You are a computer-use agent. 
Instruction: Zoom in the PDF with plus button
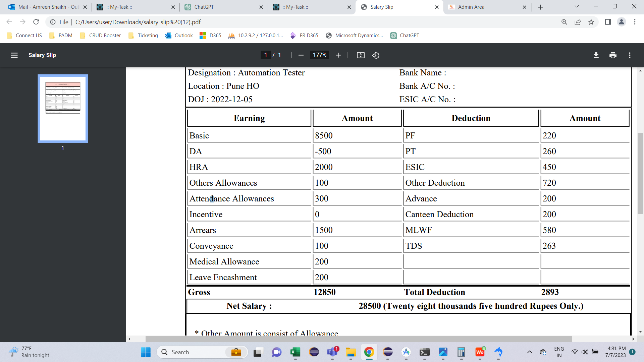pos(338,55)
